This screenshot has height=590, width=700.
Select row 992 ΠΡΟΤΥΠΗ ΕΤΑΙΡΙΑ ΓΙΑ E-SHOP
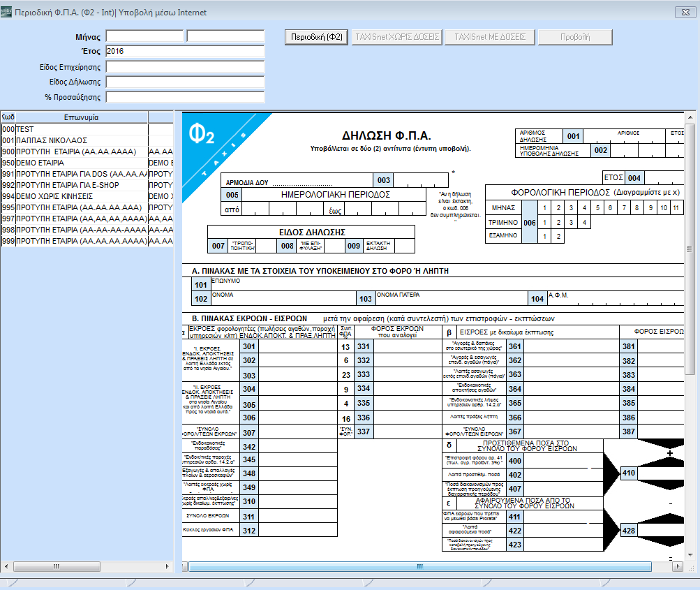(x=87, y=185)
